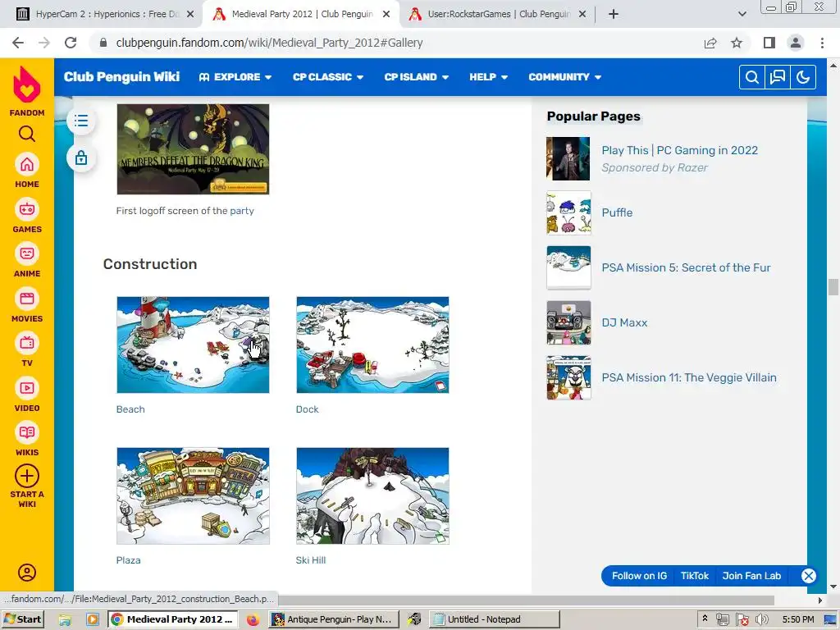Click Join Fan Lab button
Viewport: 840px width, 630px height.
click(751, 576)
